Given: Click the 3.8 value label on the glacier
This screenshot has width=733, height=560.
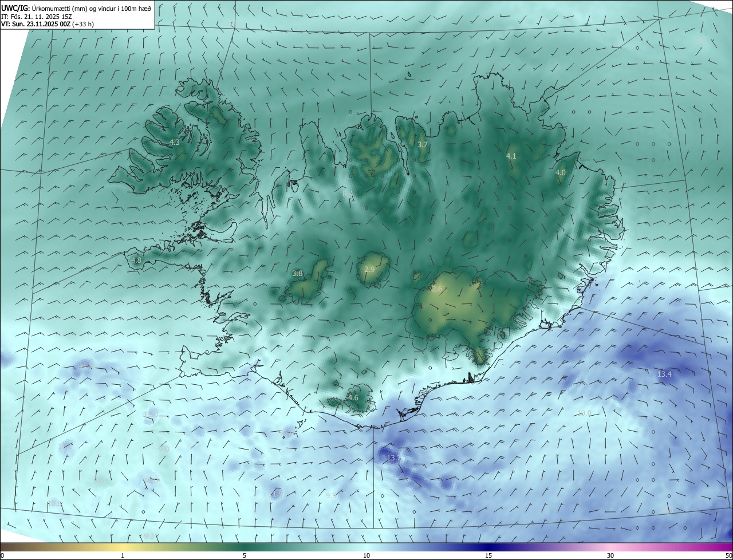Looking at the screenshot, I should [x=297, y=274].
